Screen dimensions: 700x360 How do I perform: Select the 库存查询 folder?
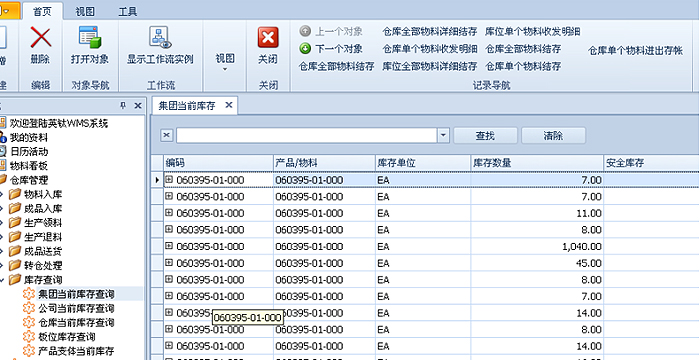click(x=43, y=280)
